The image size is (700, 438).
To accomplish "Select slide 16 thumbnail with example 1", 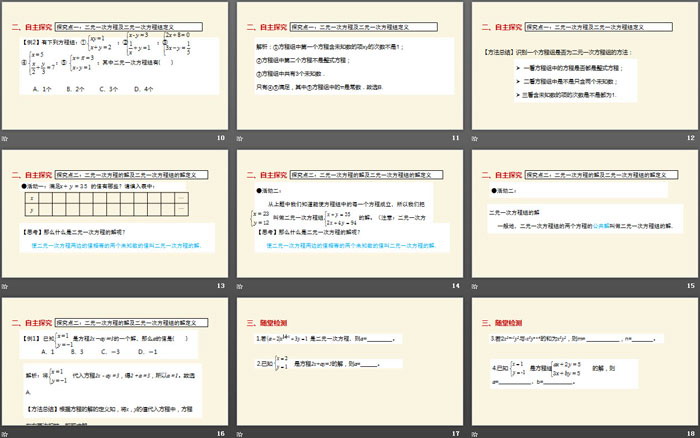I will pyautogui.click(x=115, y=361).
